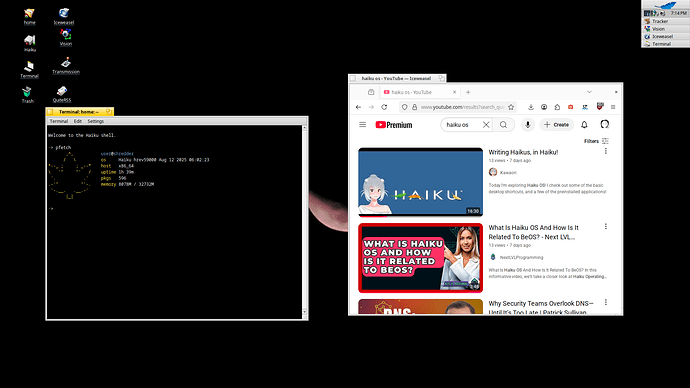This screenshot has width=690, height=388.
Task: Click the Iceweasel back arrow
Action: click(x=358, y=107)
